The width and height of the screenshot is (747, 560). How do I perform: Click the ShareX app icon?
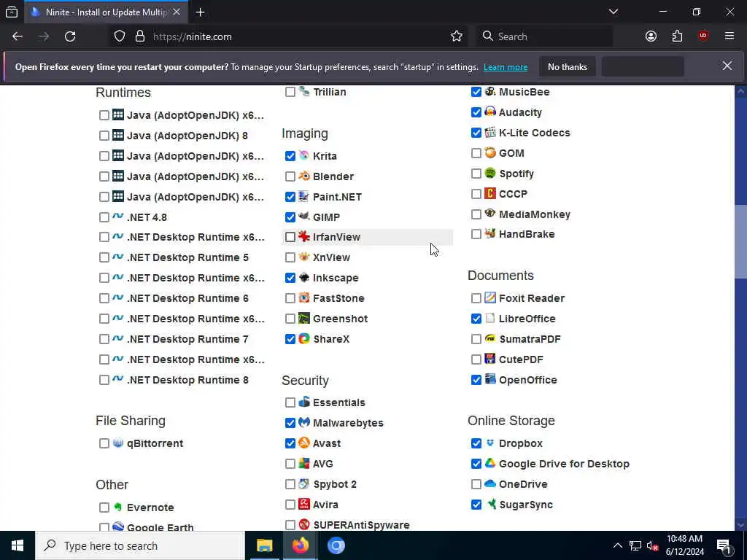coord(304,338)
